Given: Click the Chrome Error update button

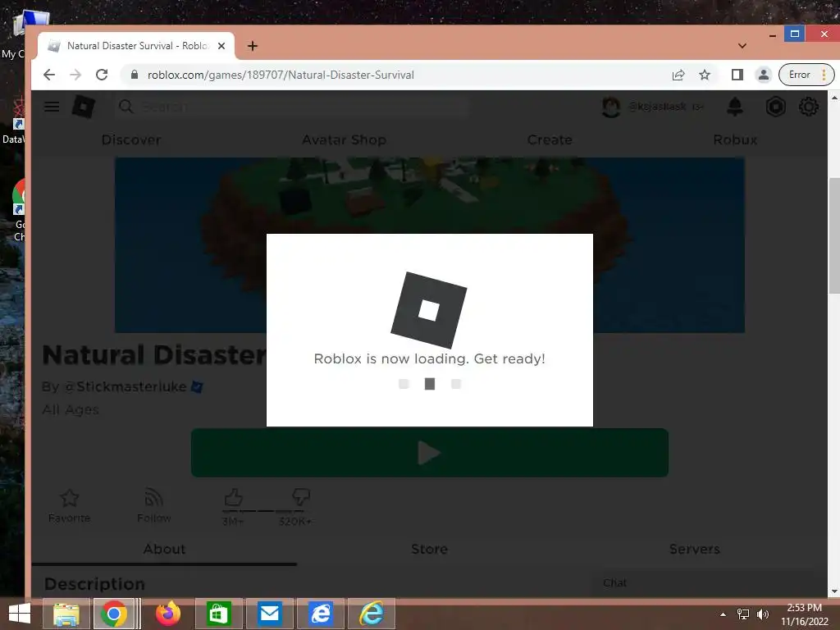Looking at the screenshot, I should 806,75.
